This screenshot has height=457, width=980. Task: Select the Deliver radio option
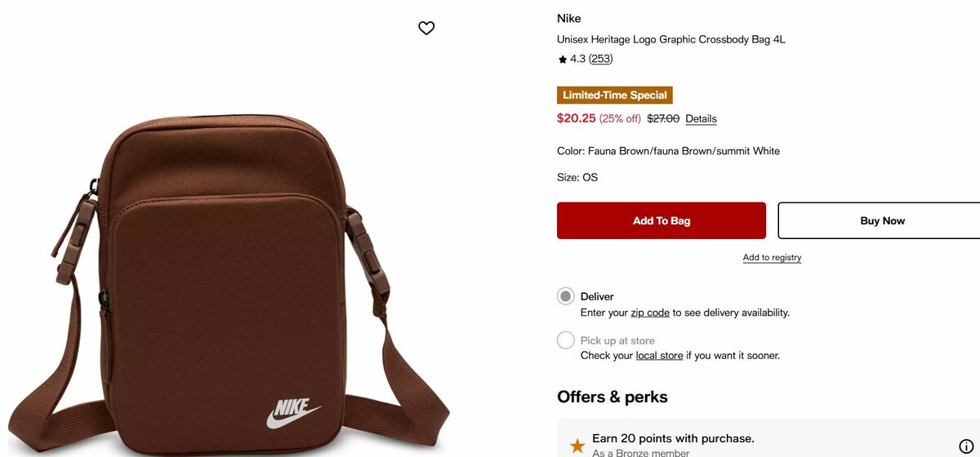coord(566,296)
